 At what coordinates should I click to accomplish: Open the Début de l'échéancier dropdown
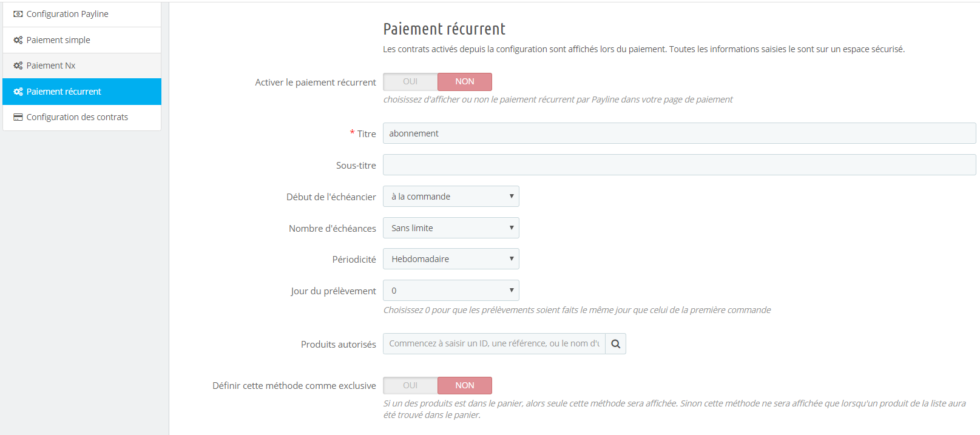click(451, 197)
